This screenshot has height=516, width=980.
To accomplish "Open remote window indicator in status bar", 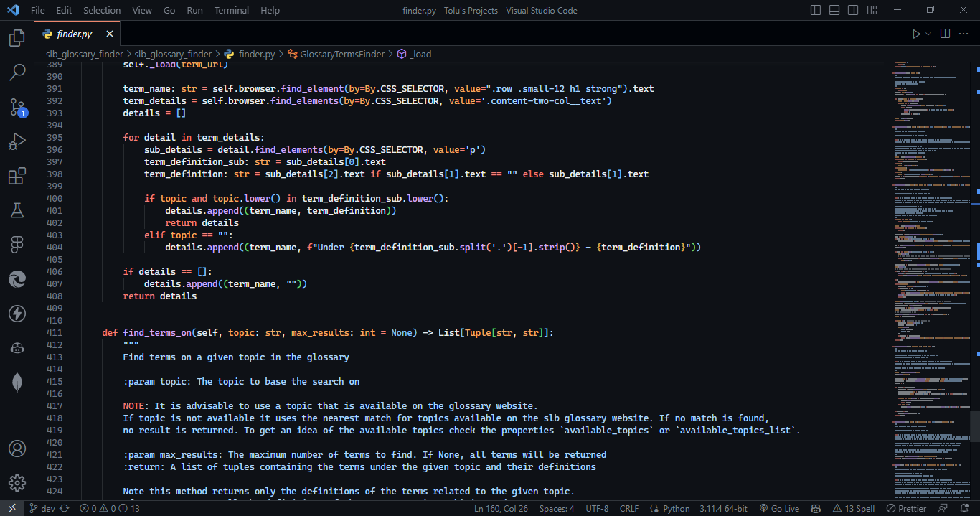I will click(x=11, y=508).
